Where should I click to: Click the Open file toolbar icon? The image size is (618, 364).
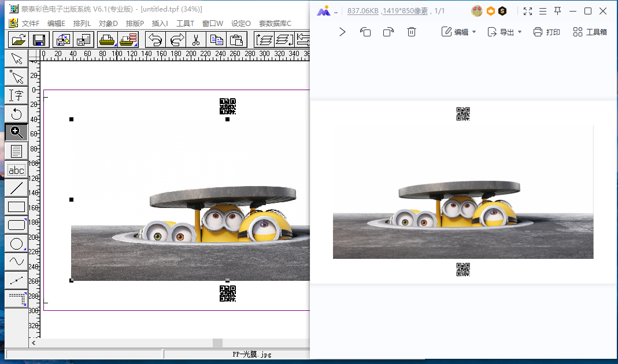click(x=18, y=39)
